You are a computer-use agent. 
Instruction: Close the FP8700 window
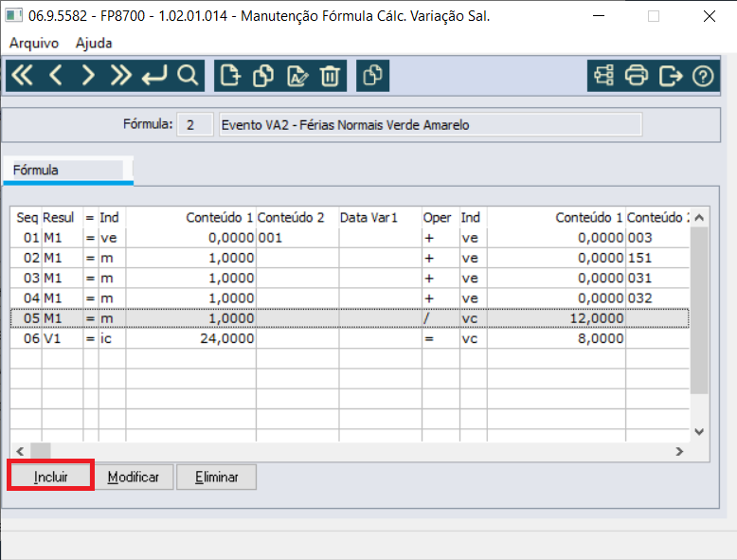pos(710,16)
